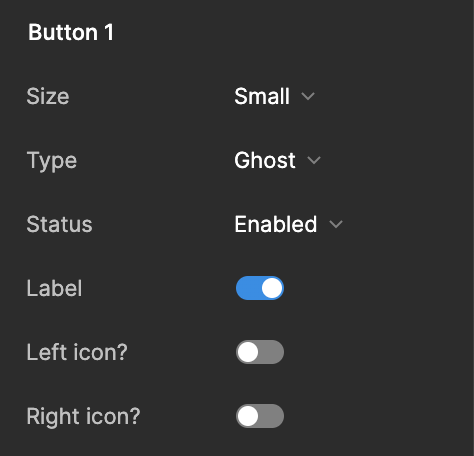Click the Label property name text
This screenshot has height=456, width=474.
point(54,288)
